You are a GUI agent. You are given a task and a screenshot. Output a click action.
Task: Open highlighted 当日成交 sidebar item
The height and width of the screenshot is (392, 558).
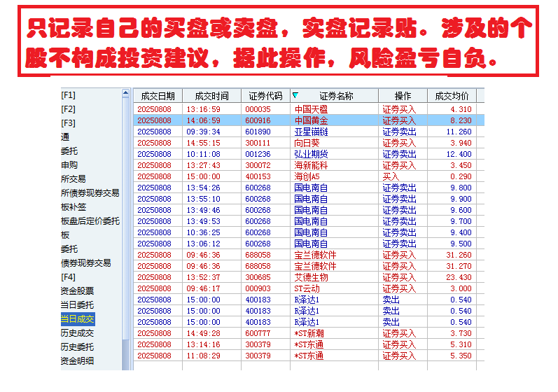pos(78,318)
